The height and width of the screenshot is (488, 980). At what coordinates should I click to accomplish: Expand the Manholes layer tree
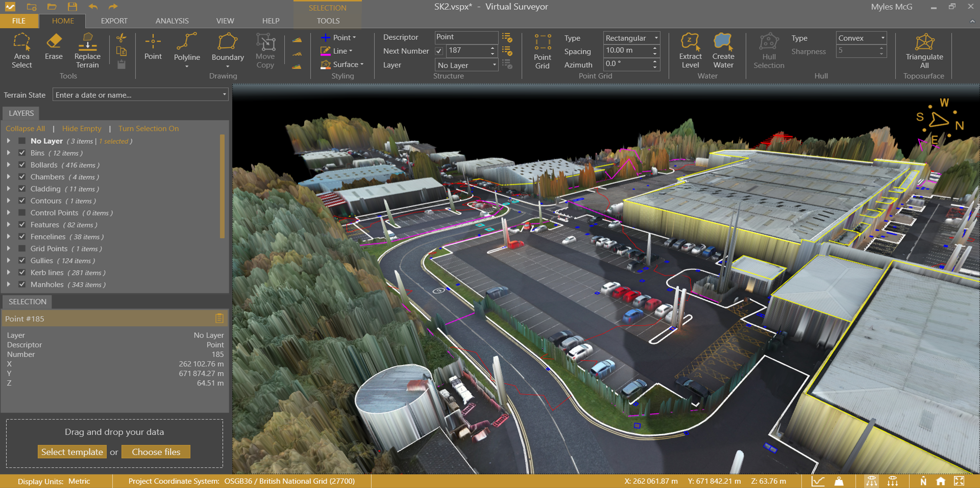[9, 284]
